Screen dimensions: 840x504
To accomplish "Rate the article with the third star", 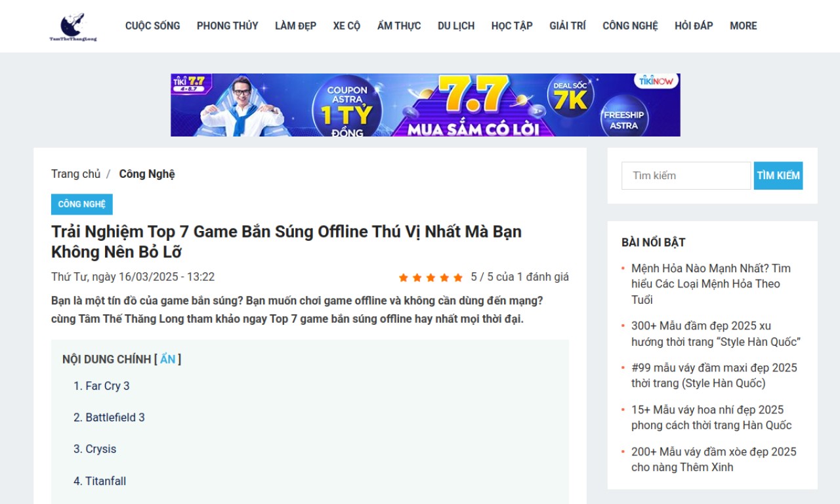I will (430, 278).
